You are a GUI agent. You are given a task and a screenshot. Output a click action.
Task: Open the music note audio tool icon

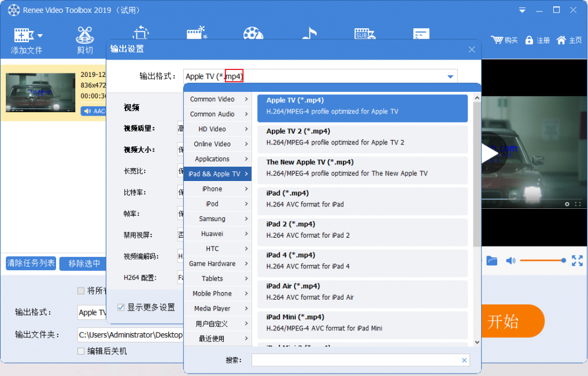(309, 32)
